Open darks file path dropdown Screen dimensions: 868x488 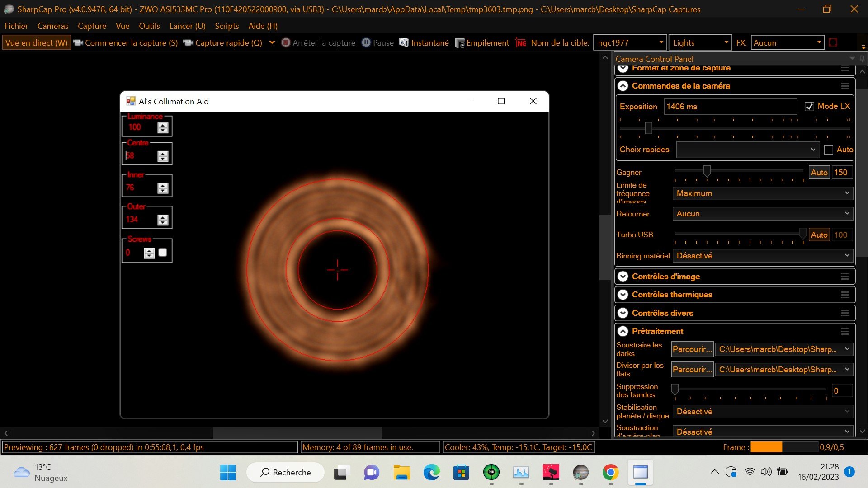[x=784, y=349]
